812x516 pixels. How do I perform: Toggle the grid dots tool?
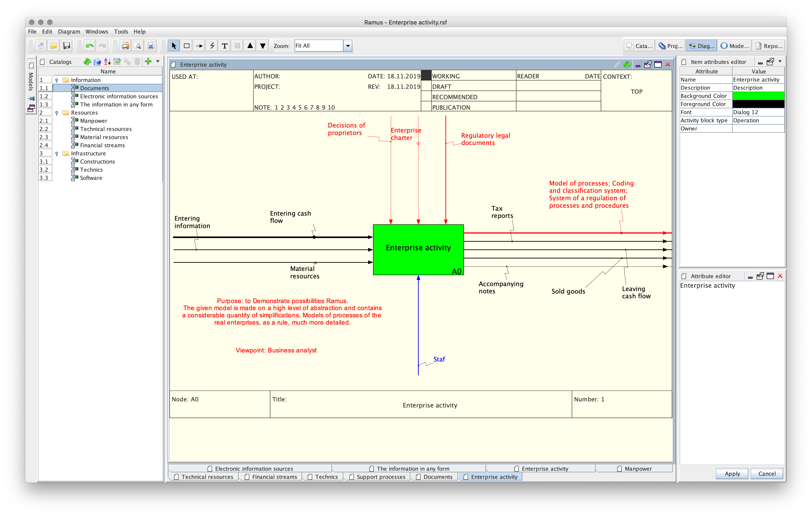pos(237,46)
